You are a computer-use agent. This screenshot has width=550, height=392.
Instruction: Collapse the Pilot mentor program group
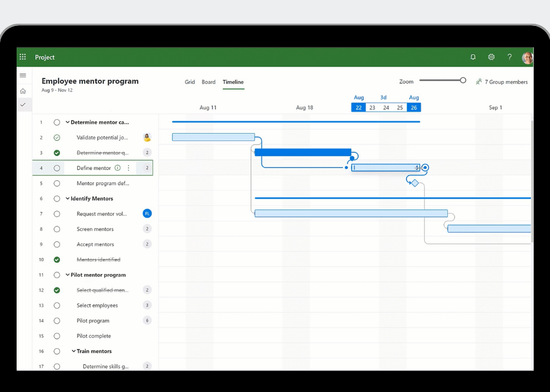(x=68, y=275)
